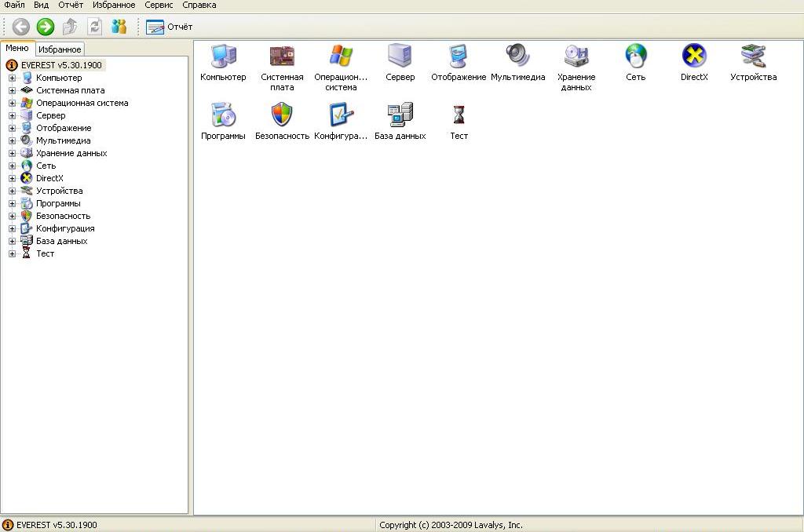The width and height of the screenshot is (804, 532).
Task: Expand the DirectX tree node
Action: pyautogui.click(x=13, y=178)
